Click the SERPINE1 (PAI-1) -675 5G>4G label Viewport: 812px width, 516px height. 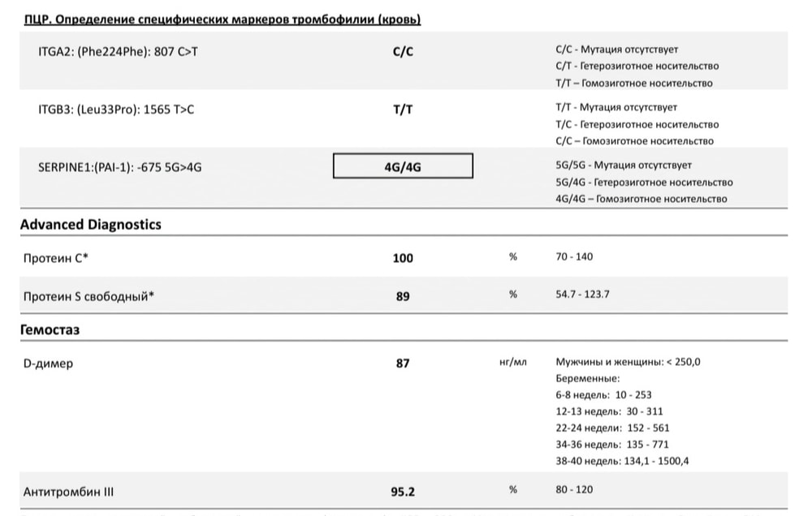point(120,167)
